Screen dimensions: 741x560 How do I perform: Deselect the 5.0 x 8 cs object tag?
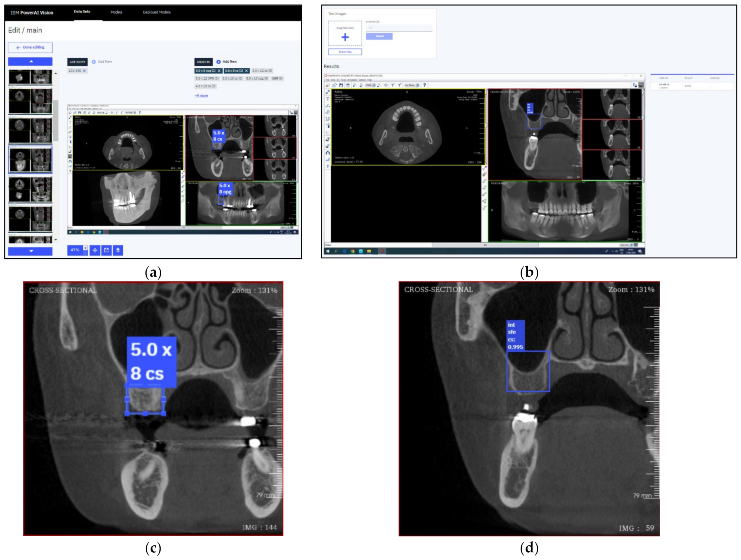(x=247, y=71)
